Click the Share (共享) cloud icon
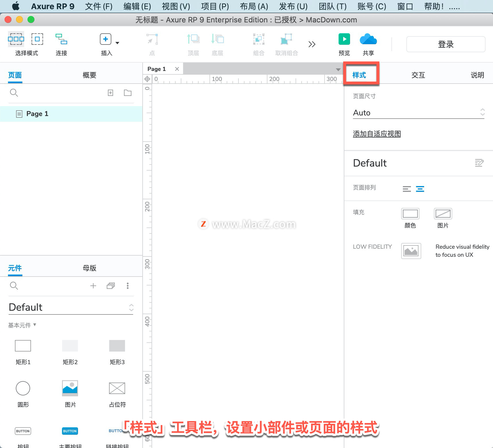 coord(368,39)
